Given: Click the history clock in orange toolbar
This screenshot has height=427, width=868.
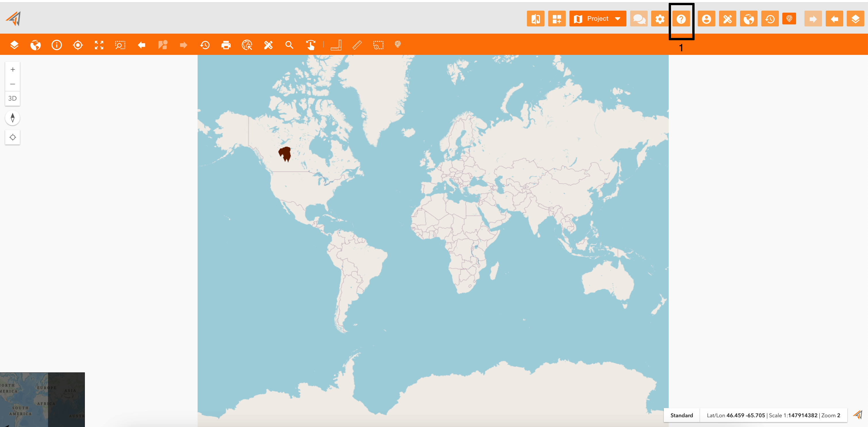Looking at the screenshot, I should [x=205, y=45].
